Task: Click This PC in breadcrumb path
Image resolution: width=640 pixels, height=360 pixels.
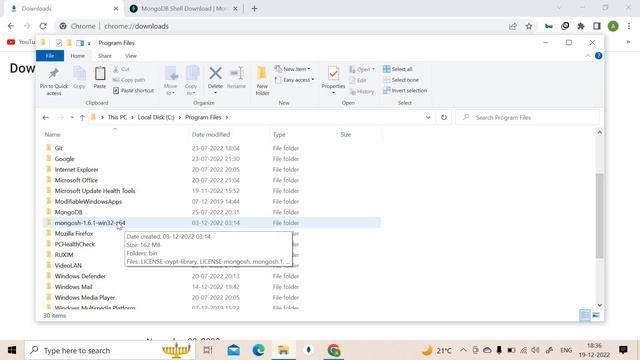Action: click(x=117, y=118)
